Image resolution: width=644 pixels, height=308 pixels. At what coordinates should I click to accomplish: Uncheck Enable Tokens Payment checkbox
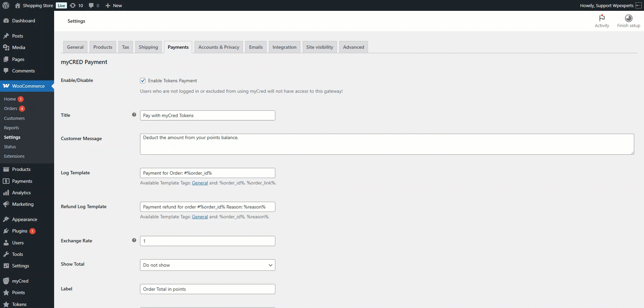click(143, 81)
